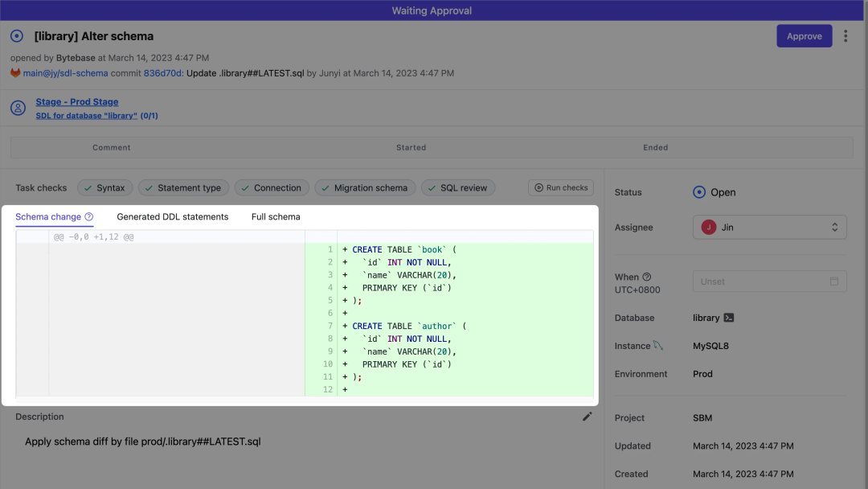Switch to the Full schema tab
The image size is (868, 489).
[x=276, y=216]
